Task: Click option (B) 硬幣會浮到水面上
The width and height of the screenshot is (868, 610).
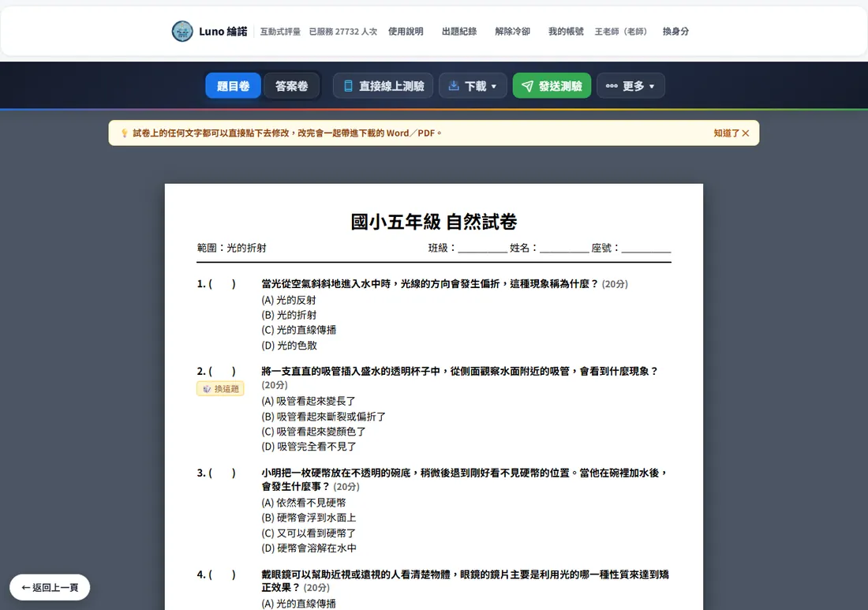Action: [309, 518]
